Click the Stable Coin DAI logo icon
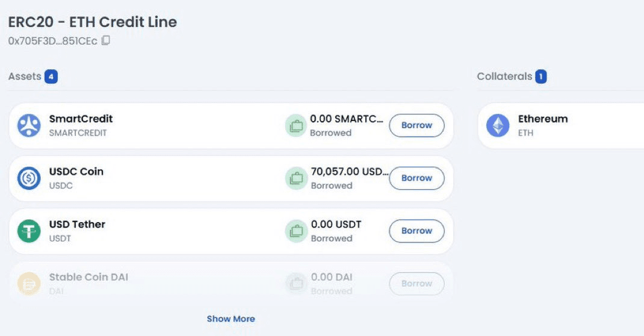Viewport: 644px width, 336px height. click(29, 284)
